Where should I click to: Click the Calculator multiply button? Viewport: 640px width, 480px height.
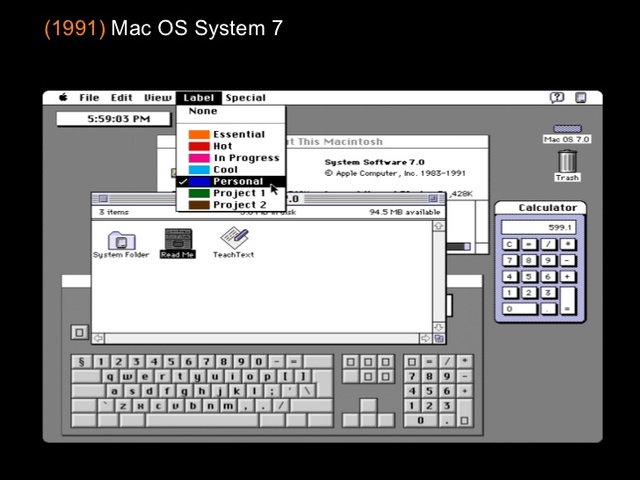pos(568,244)
